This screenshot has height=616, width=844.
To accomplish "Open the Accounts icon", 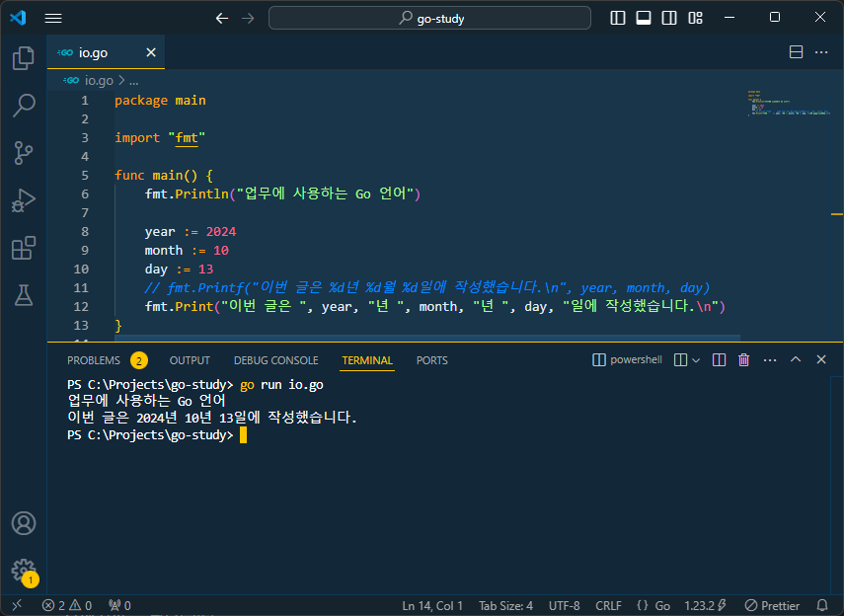I will [x=23, y=523].
